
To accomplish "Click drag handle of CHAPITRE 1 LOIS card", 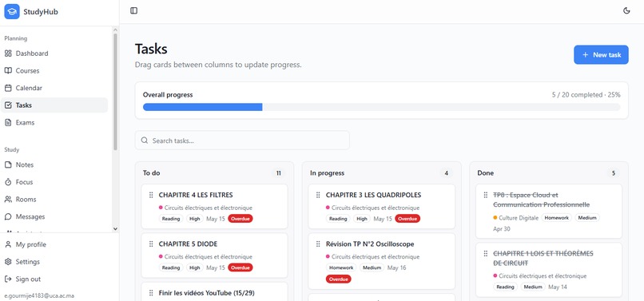I will coord(485,253).
